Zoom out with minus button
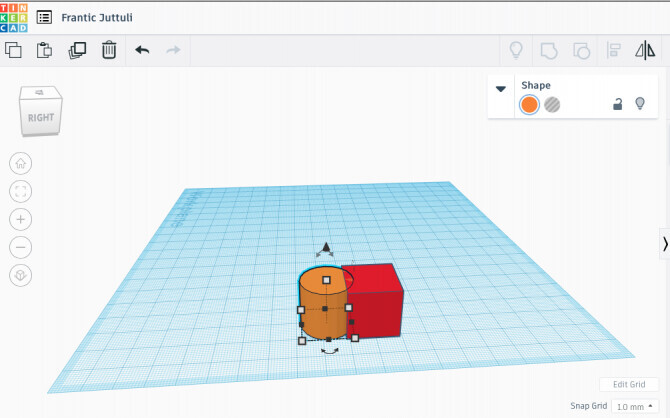The image size is (670, 418). pos(21,247)
